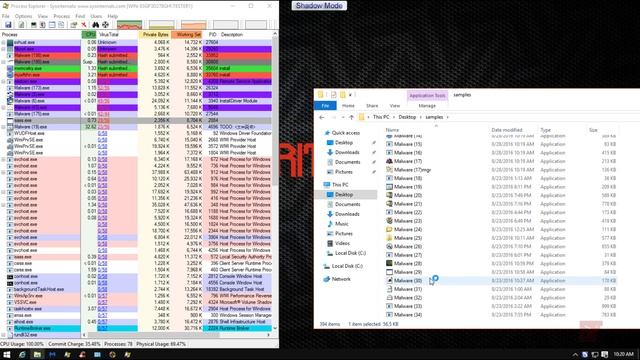Open the Share ribbon tab in File Explorer
640x360 pixels.
372,106
